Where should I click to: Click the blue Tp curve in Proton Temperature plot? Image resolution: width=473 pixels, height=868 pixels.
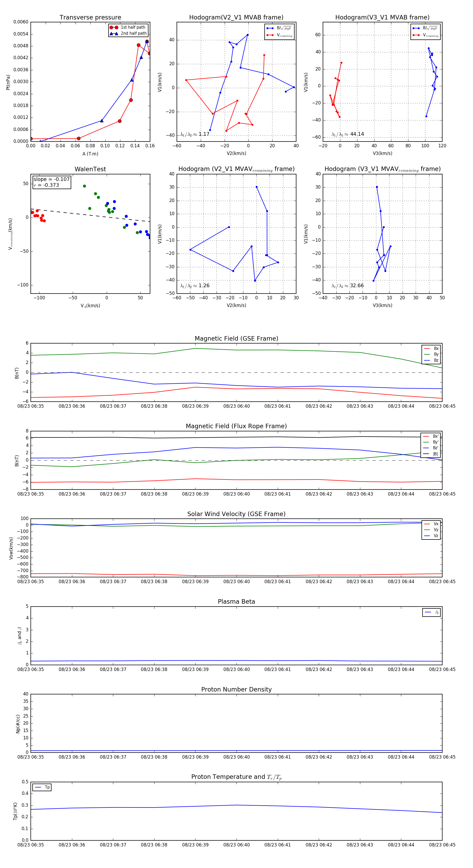pyautogui.click(x=236, y=805)
